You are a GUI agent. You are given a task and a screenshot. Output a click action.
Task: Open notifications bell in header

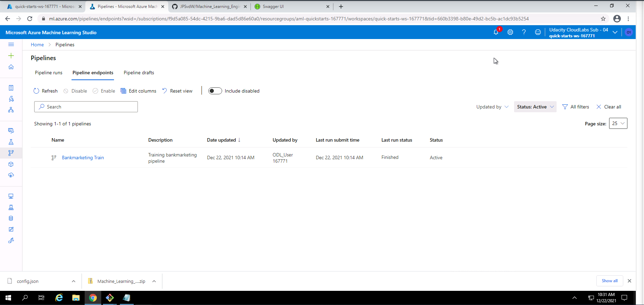click(x=496, y=32)
